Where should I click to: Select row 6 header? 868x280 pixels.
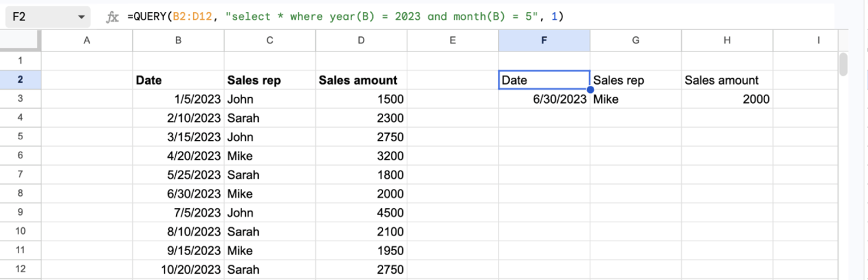click(20, 156)
